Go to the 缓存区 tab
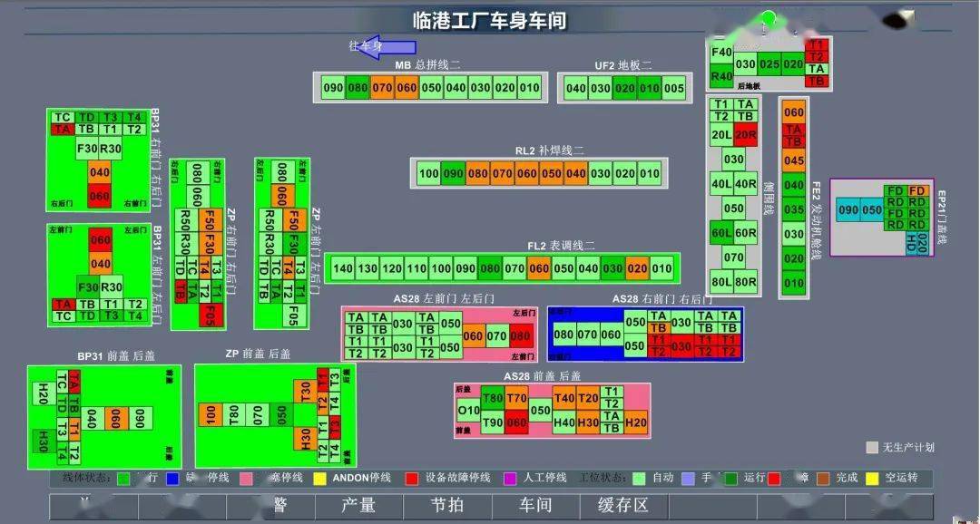 point(623,505)
